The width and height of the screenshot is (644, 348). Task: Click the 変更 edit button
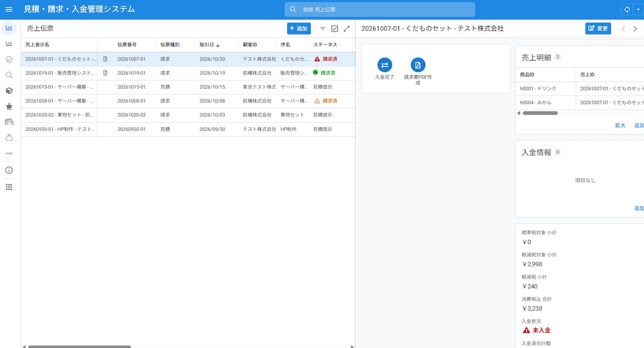598,28
